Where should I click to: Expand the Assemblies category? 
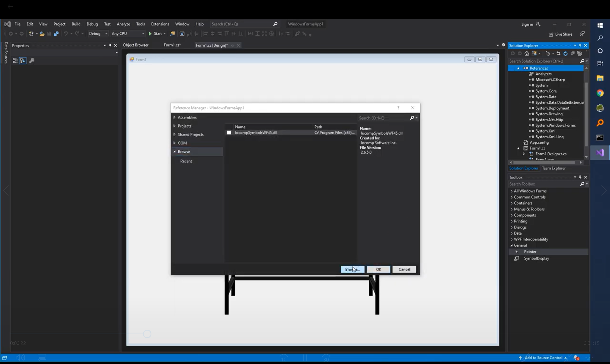175,117
